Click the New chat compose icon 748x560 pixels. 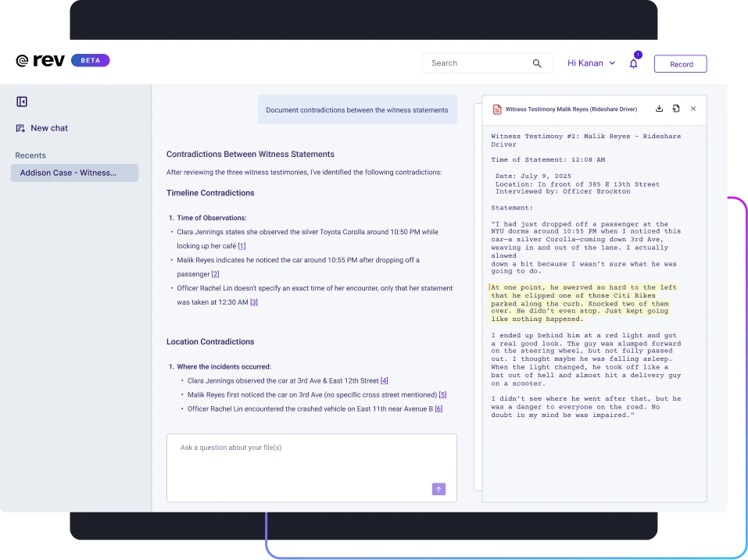[20, 128]
